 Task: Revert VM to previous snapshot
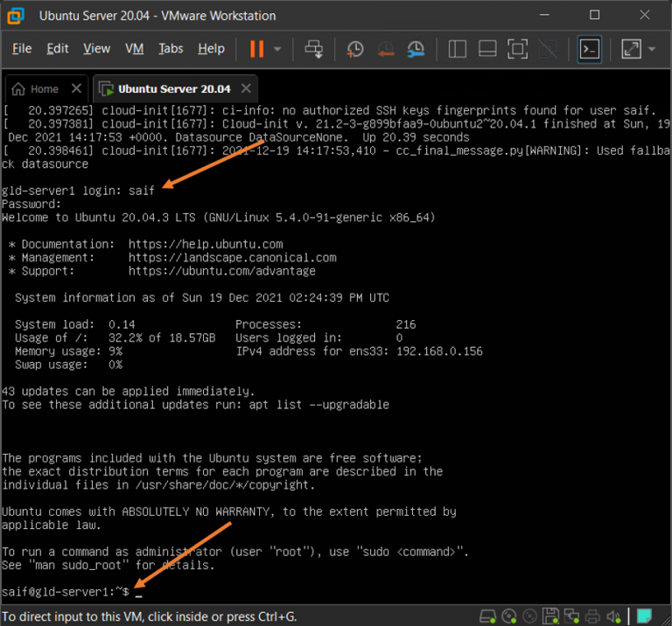(x=386, y=49)
